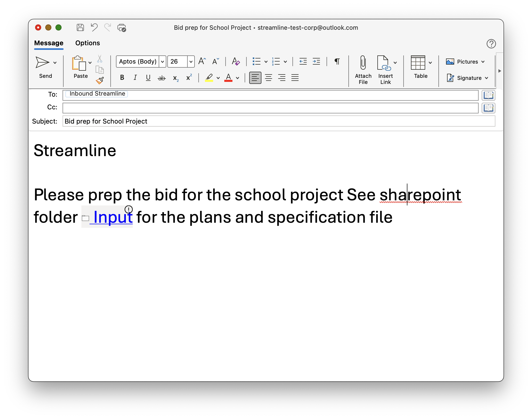Open the help question mark icon

[x=491, y=44]
